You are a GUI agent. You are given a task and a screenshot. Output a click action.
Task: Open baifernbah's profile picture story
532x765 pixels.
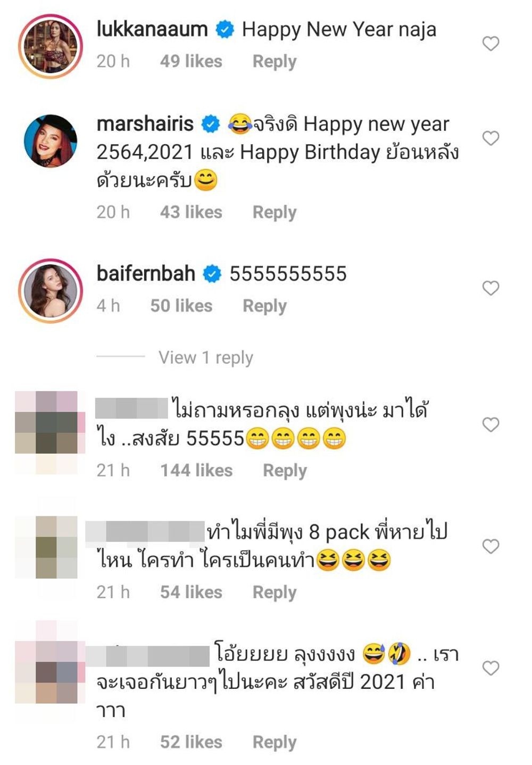(x=51, y=291)
